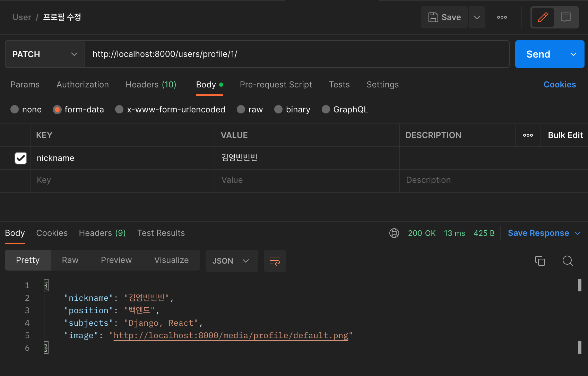Open the request Settings tab
Screen dimensions: 588x376
383,85
